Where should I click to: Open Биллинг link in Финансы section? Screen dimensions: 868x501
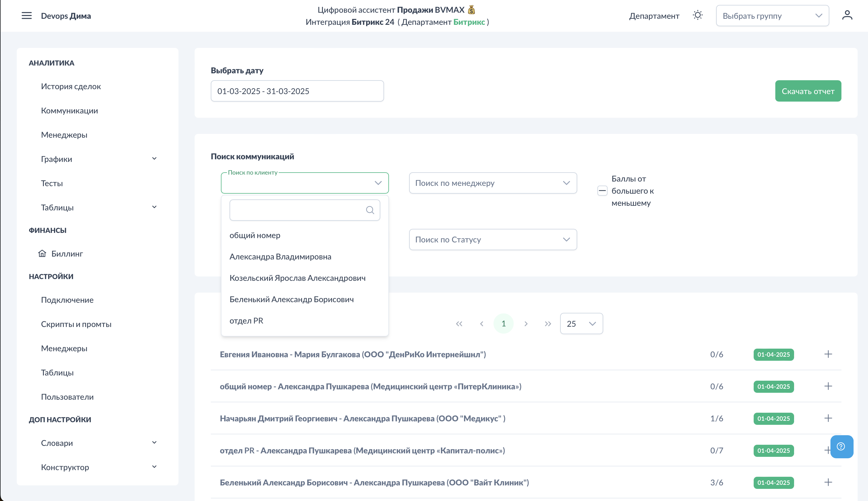(67, 254)
